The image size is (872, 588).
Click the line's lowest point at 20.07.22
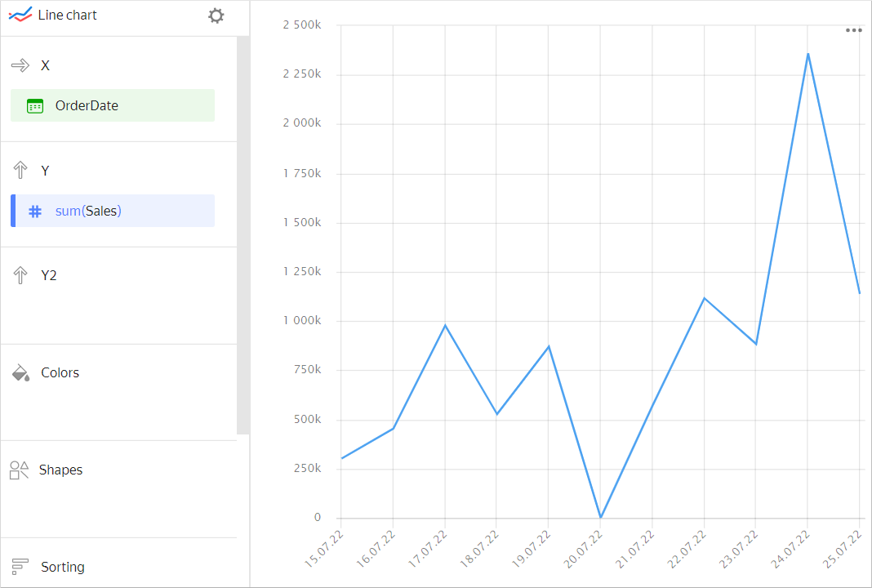click(601, 517)
